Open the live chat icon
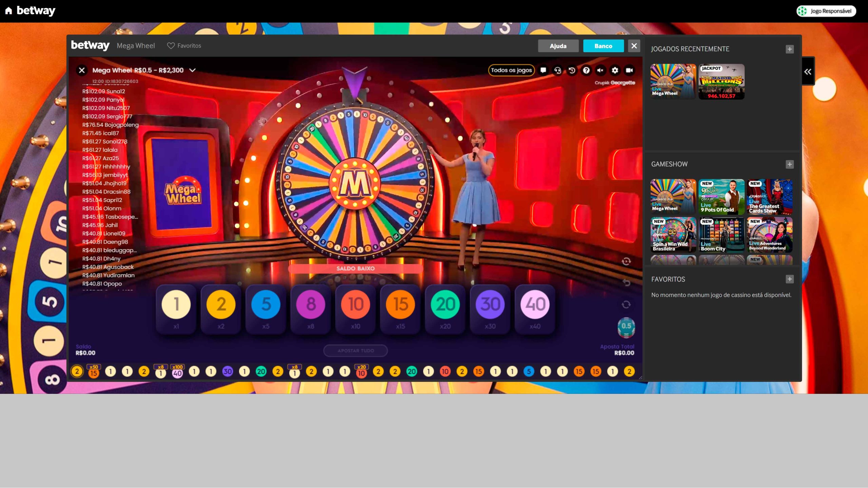The width and height of the screenshot is (868, 488). pyautogui.click(x=544, y=70)
